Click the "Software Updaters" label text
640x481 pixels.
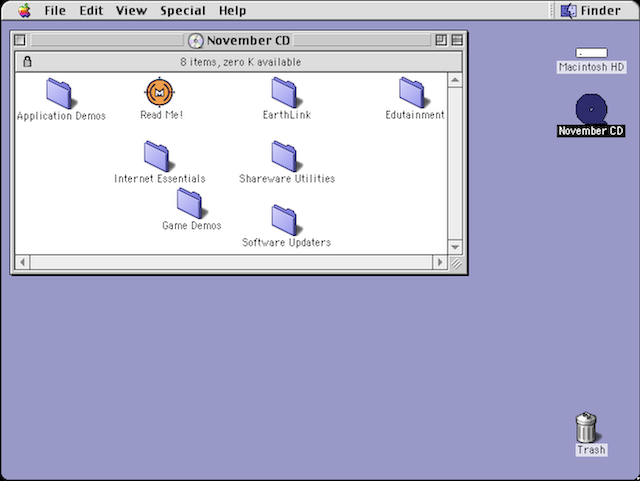(x=286, y=243)
